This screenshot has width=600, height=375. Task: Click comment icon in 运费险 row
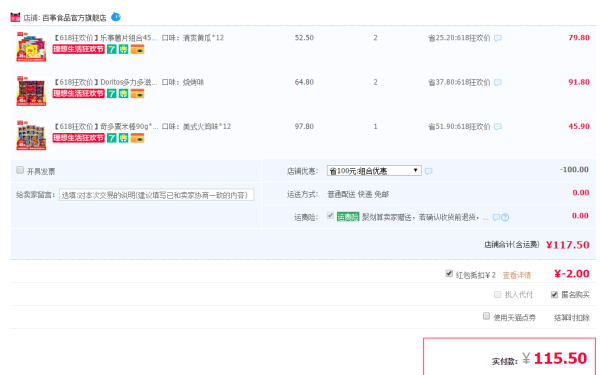pyautogui.click(x=496, y=217)
